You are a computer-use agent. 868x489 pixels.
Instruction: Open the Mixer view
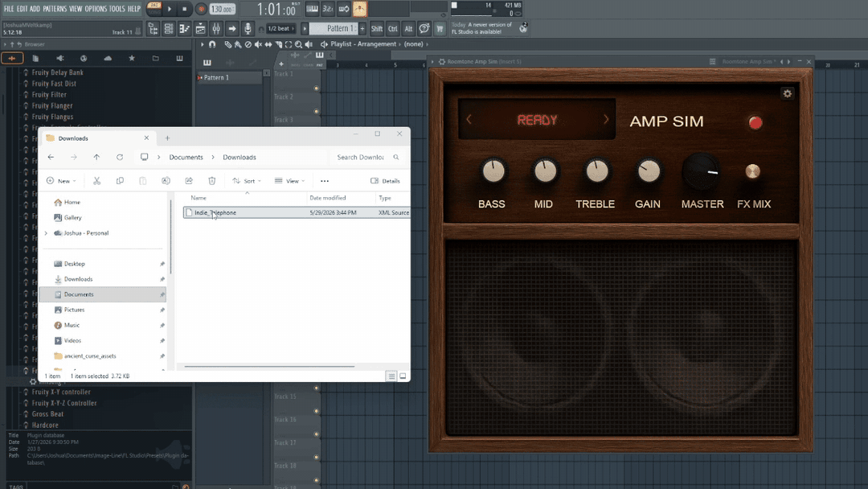[x=216, y=29]
